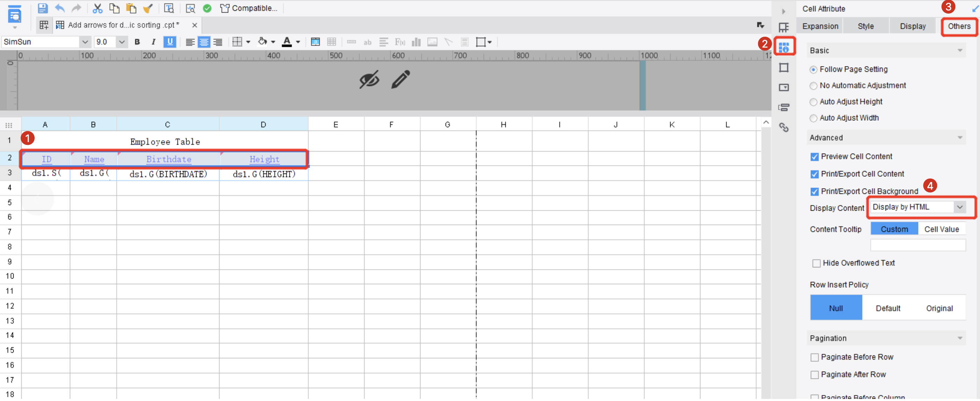Click the Undo arrow icon
This screenshot has width=980, height=401.
pos(60,8)
